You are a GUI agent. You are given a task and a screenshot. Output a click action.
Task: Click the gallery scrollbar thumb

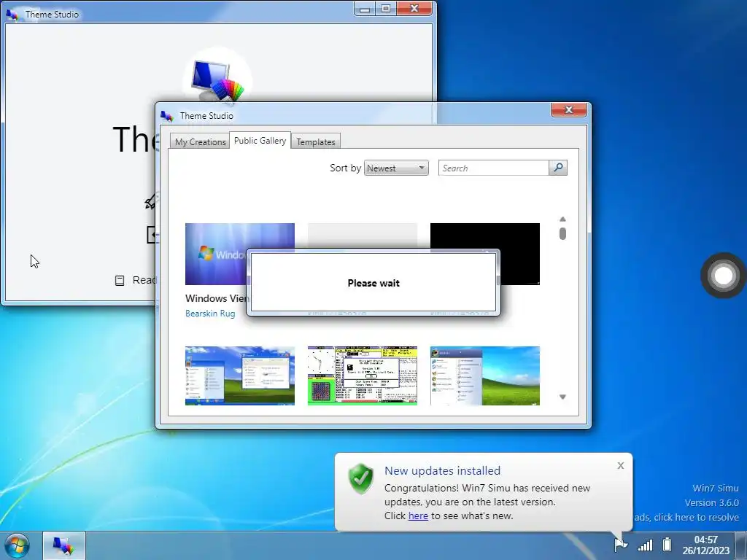[562, 233]
